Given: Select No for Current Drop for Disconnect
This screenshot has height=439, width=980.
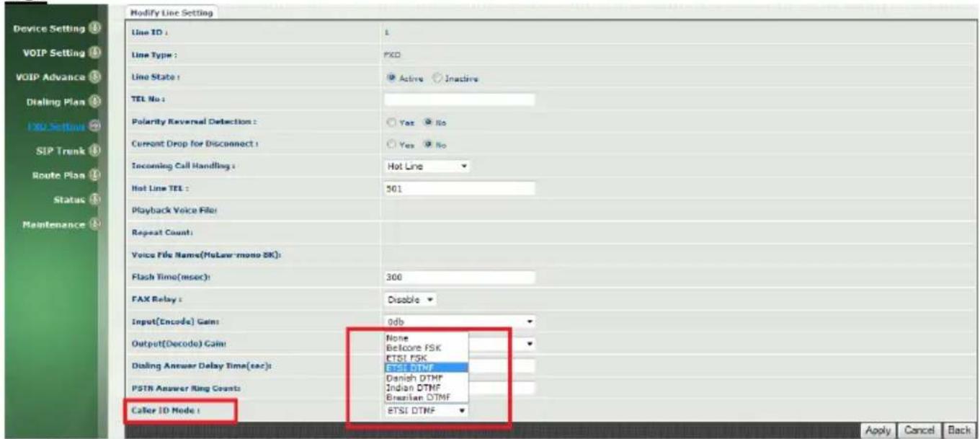Looking at the screenshot, I should coord(429,144).
